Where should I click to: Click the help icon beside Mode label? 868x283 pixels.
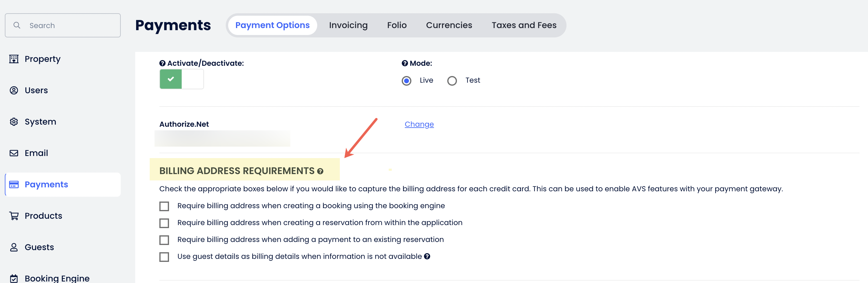pyautogui.click(x=405, y=63)
